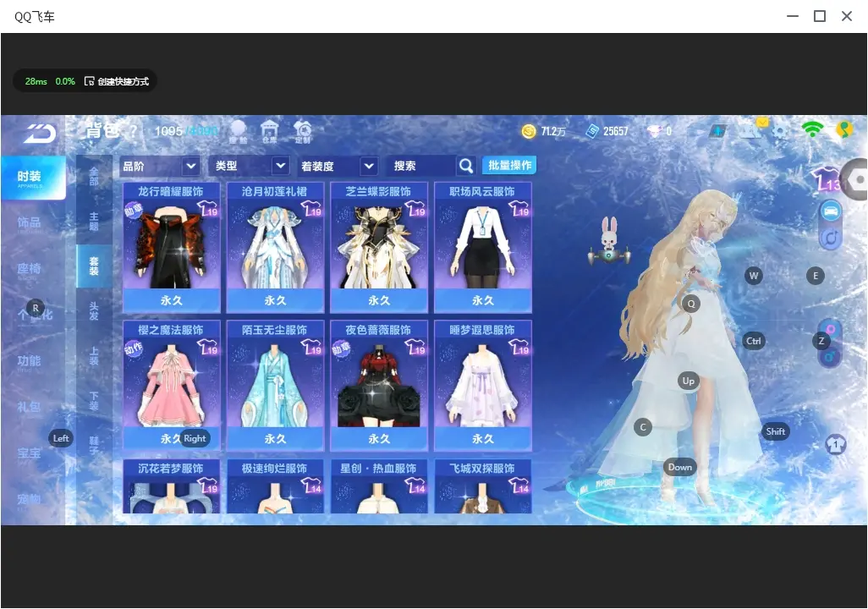
Task: Click the gray hexagon floating button
Action: coord(856,179)
